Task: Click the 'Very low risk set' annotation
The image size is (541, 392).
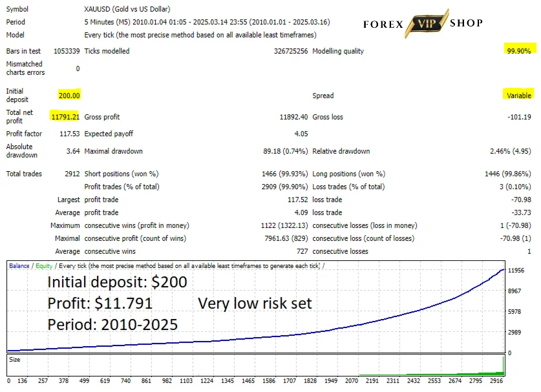Action: pyautogui.click(x=255, y=304)
